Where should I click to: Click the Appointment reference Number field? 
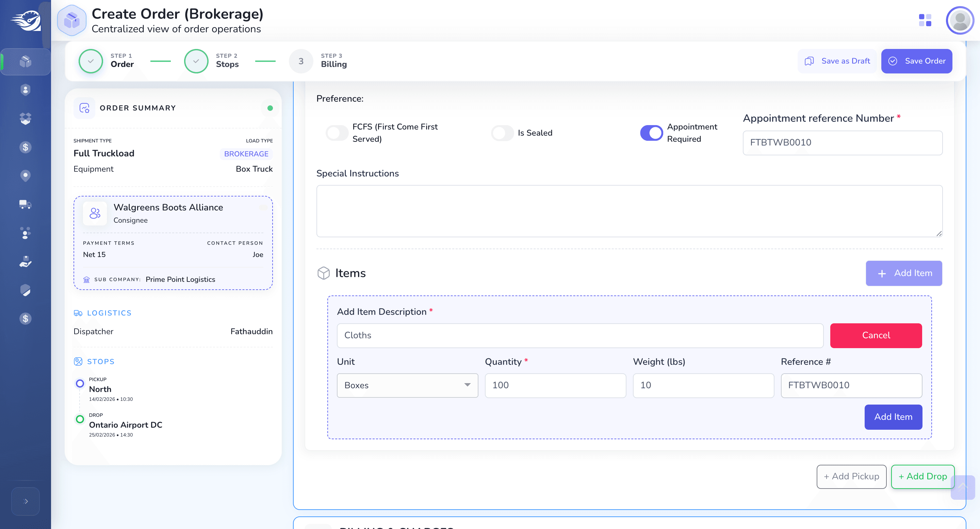[842, 142]
